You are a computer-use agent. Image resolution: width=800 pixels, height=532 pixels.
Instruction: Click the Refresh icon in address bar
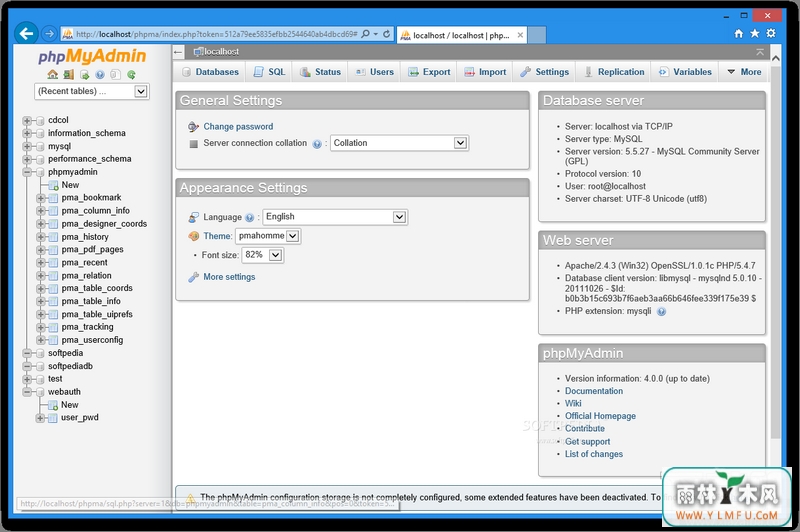[x=387, y=34]
